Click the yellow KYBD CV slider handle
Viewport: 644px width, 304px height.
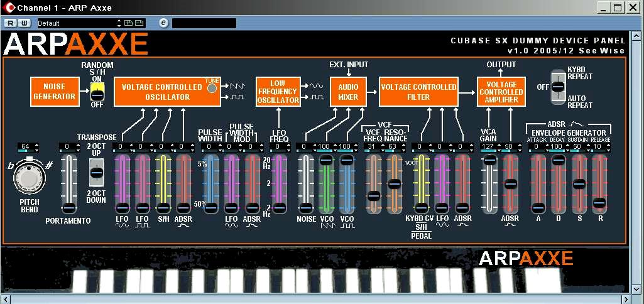coord(422,208)
